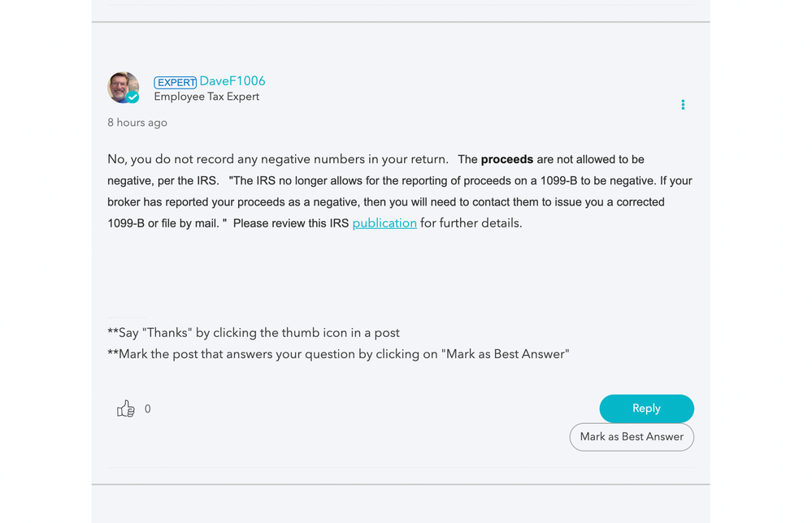Click the Employee Tax Expert label

tap(206, 97)
